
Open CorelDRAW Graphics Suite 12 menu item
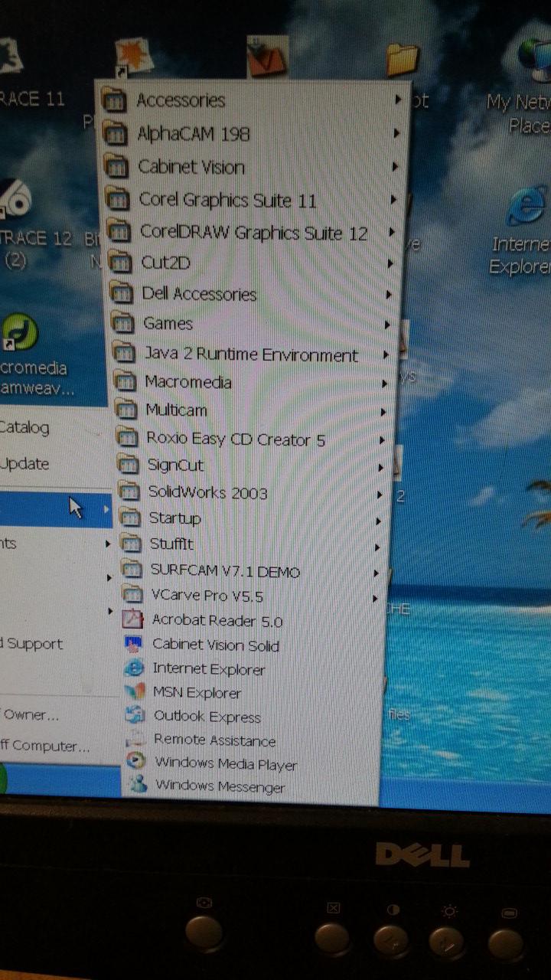(253, 233)
